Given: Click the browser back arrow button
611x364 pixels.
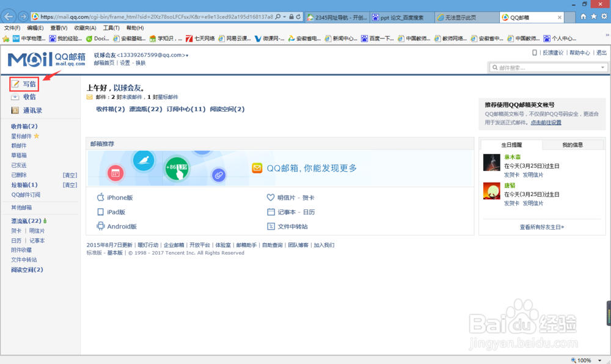Looking at the screenshot, I should coord(9,16).
